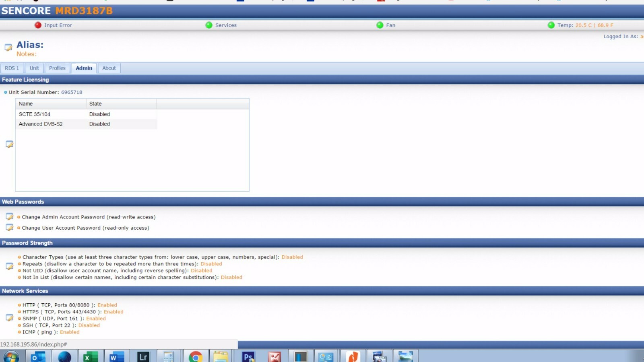Click the temperature reading 20.5 C
644x362 pixels.
coord(584,25)
